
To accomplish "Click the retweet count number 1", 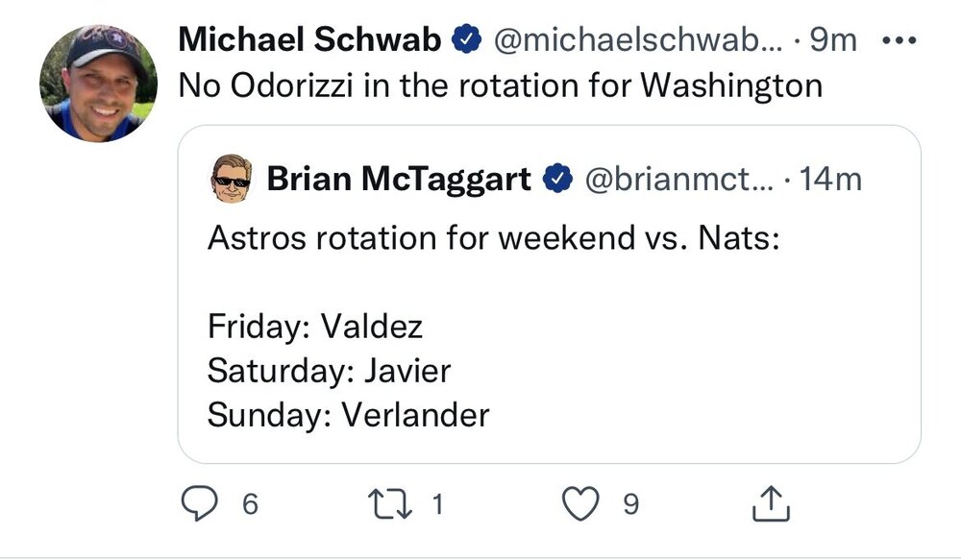I will click(x=437, y=505).
